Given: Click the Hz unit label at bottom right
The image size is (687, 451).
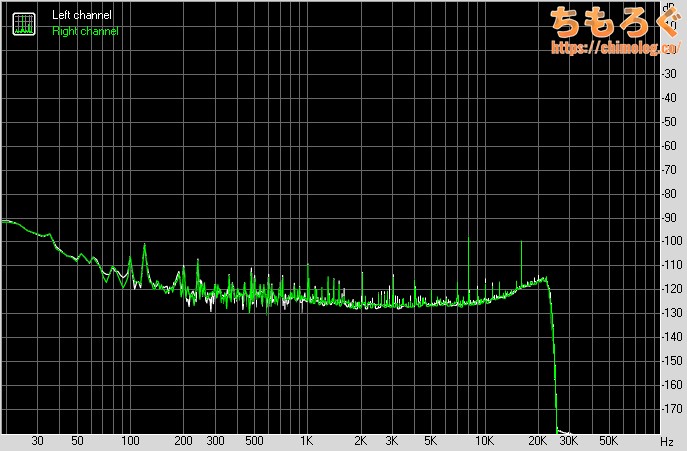Looking at the screenshot, I should (667, 441).
